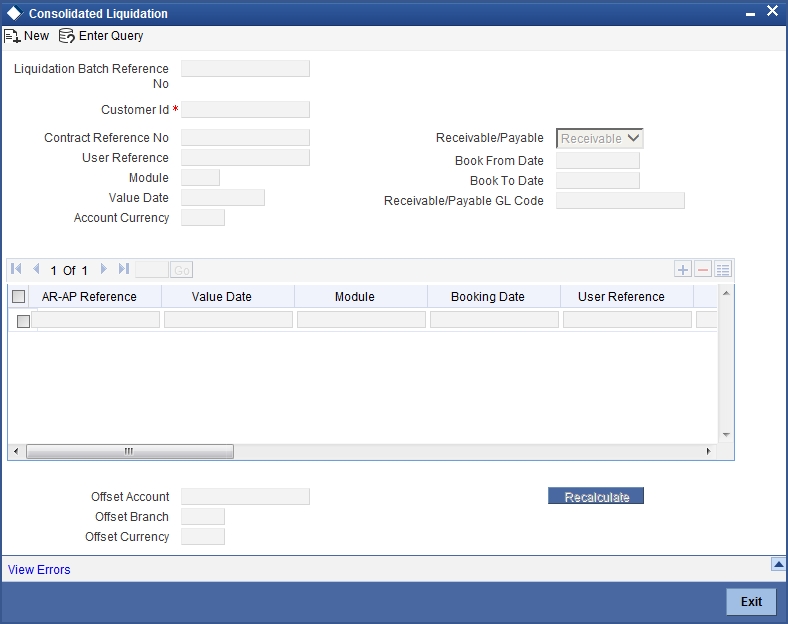Click the grid vertical scrollbar down arrow
The image size is (788, 624).
[726, 435]
